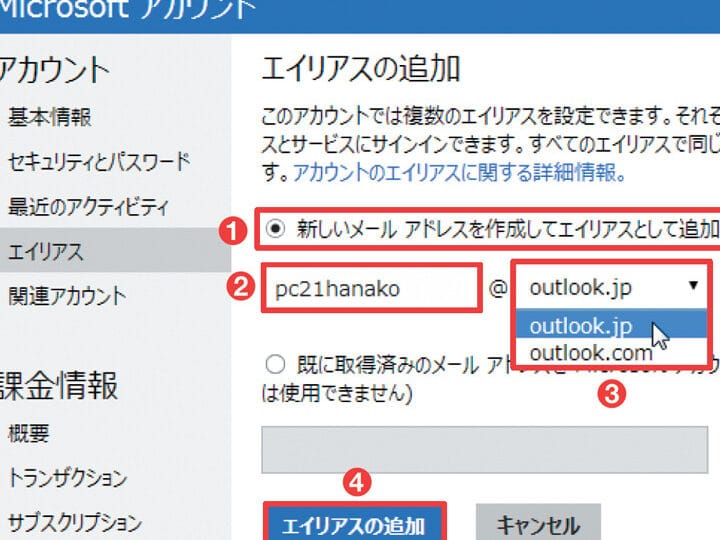Open セキュリティとパスワード in the sidebar
Viewport: 720px width, 540px height.
(x=99, y=162)
